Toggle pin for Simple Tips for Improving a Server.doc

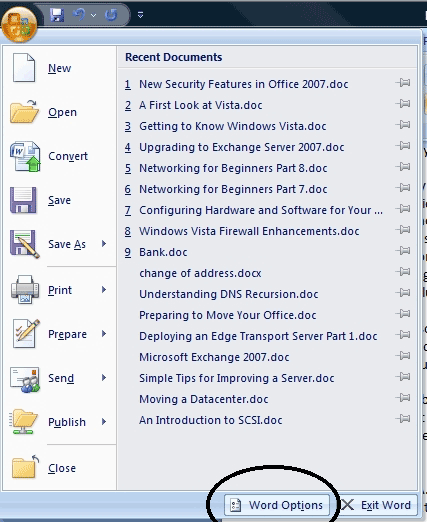click(x=403, y=377)
